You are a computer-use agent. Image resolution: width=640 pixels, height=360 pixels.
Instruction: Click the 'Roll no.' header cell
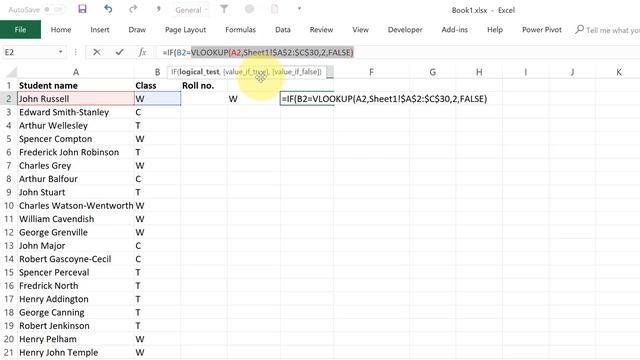204,85
